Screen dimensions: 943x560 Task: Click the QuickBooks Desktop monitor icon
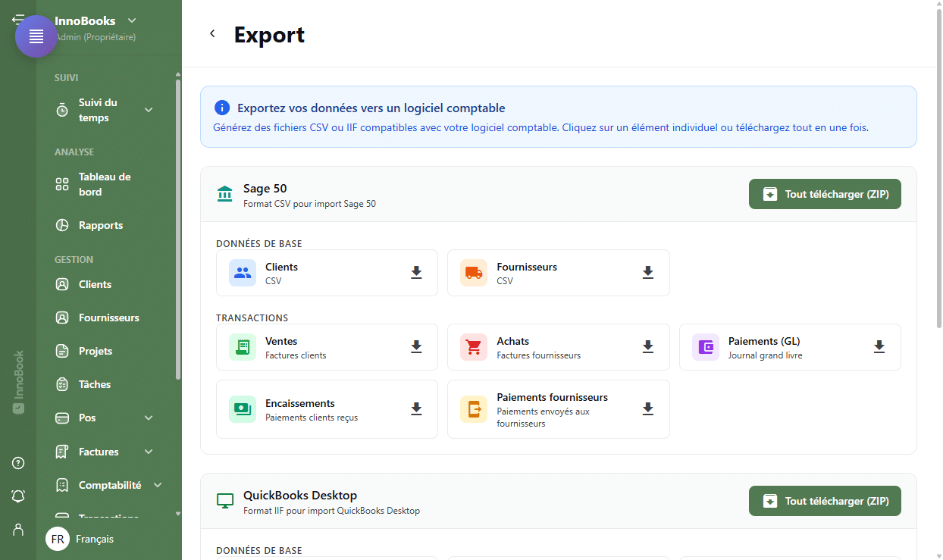[x=225, y=501]
